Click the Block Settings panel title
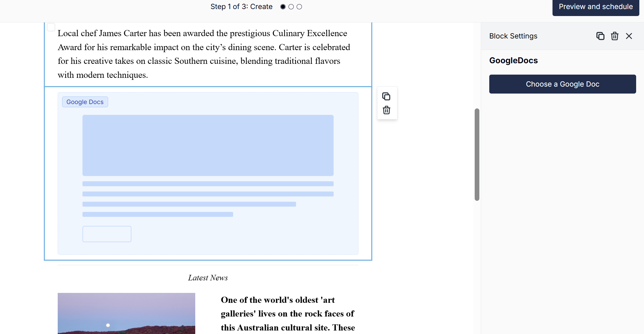 click(513, 36)
